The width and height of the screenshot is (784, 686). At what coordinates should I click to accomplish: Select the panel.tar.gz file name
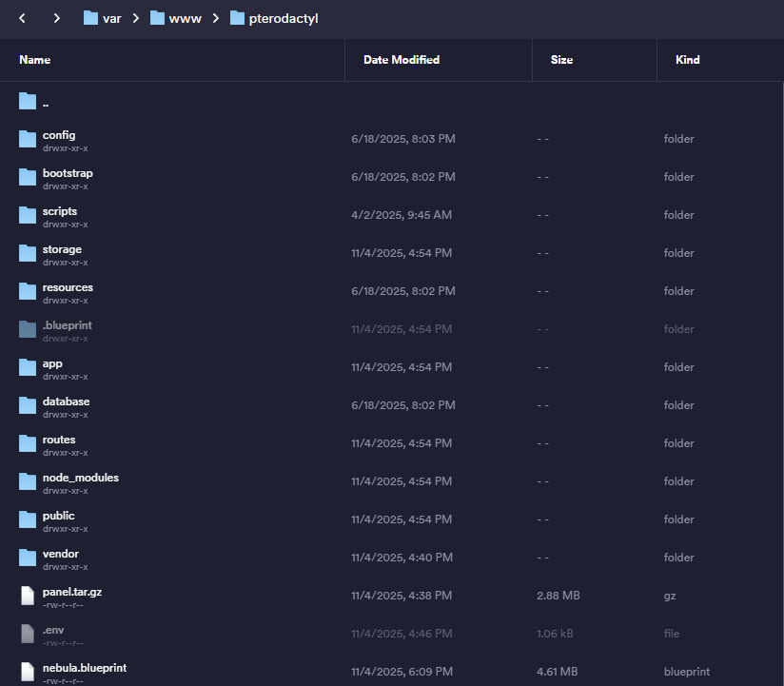point(72,592)
